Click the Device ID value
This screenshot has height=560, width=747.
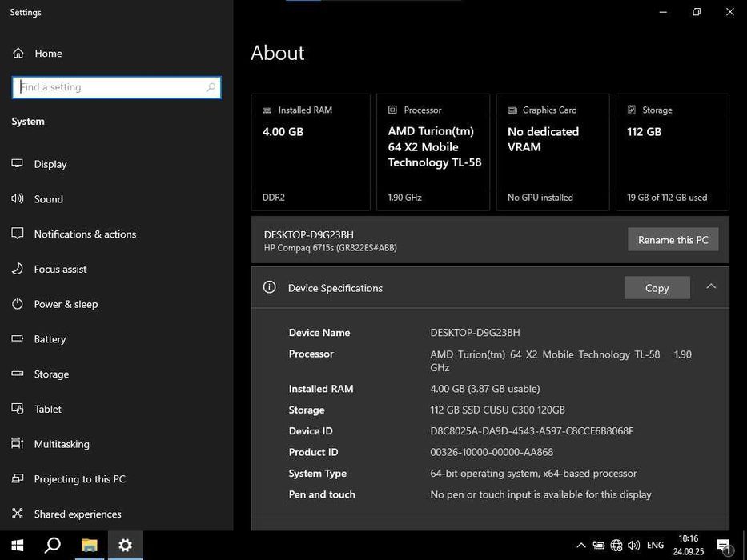[x=532, y=431]
